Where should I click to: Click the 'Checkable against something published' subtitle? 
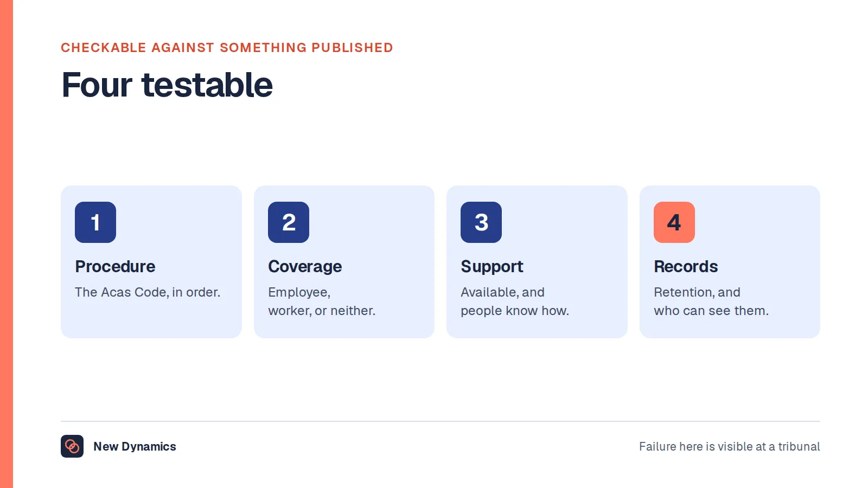[x=227, y=48]
